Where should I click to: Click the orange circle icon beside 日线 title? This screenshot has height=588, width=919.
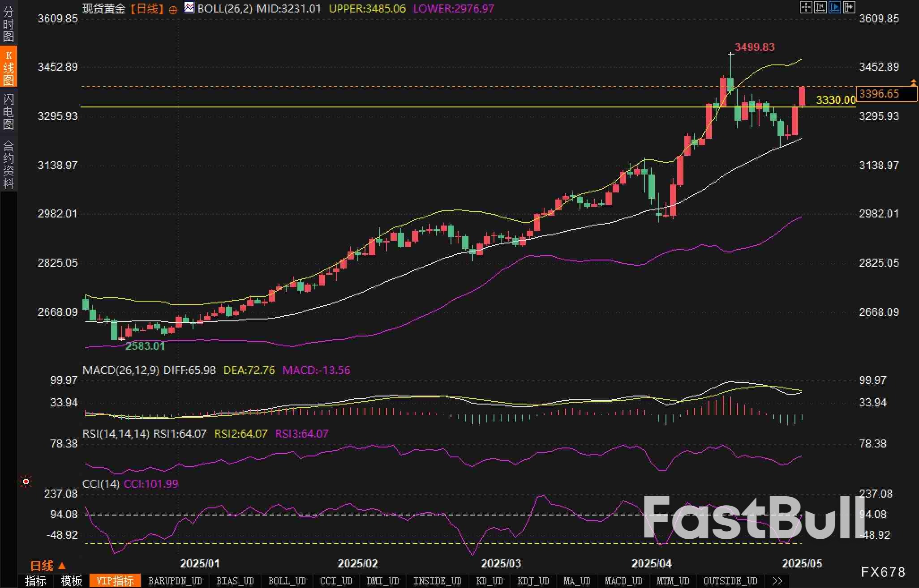[x=173, y=10]
